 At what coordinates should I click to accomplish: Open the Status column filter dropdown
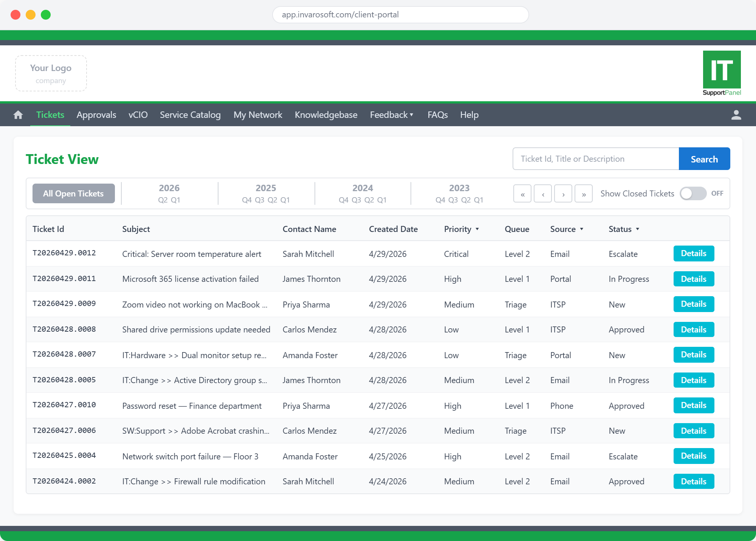pos(638,229)
